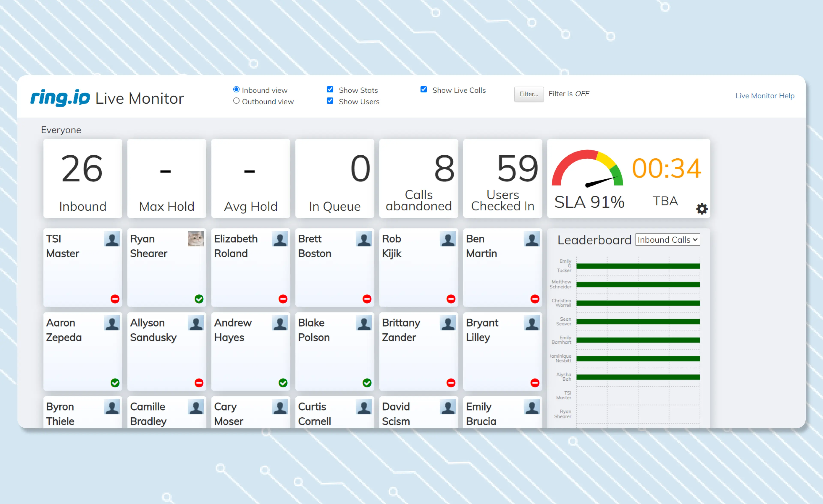
Task: Toggle the Show Users checkbox
Action: click(x=330, y=100)
